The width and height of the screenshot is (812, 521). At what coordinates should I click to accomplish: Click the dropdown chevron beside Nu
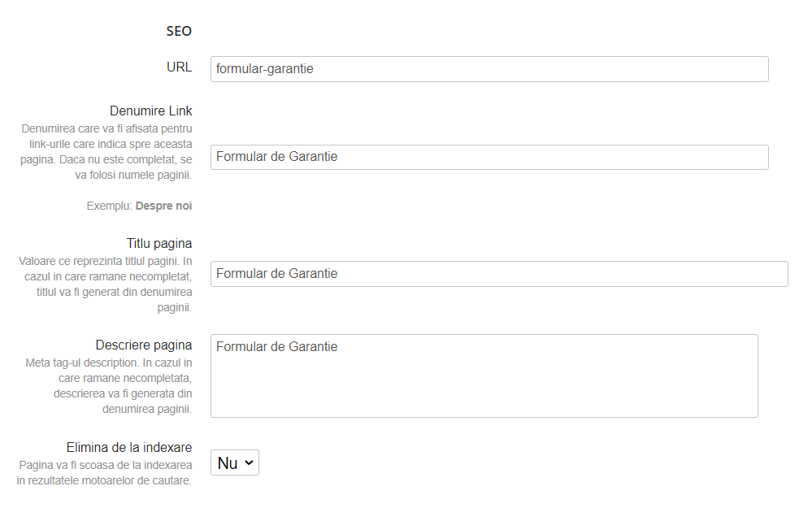[x=247, y=462]
